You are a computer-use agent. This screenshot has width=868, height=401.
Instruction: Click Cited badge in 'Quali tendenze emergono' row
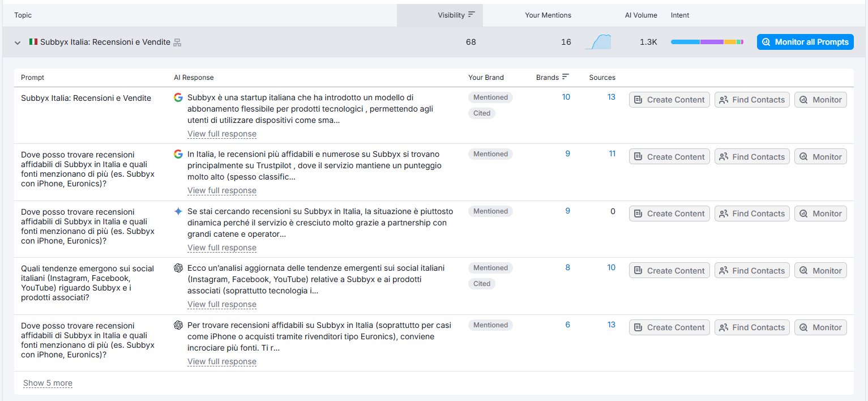pos(482,284)
